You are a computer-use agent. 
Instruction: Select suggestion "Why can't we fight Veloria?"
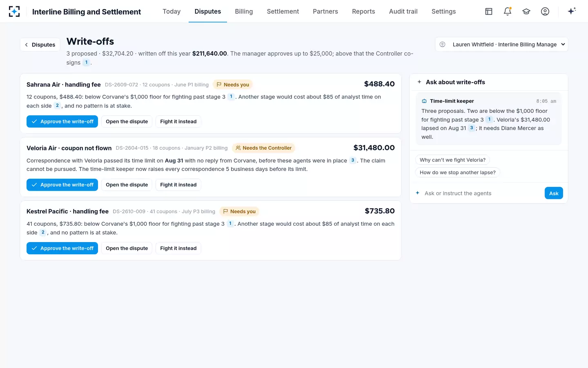point(452,160)
